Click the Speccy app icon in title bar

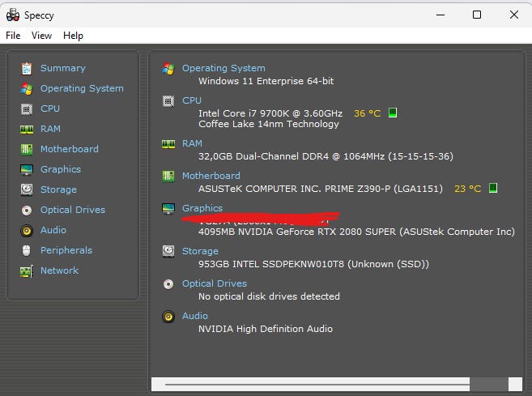(x=13, y=15)
